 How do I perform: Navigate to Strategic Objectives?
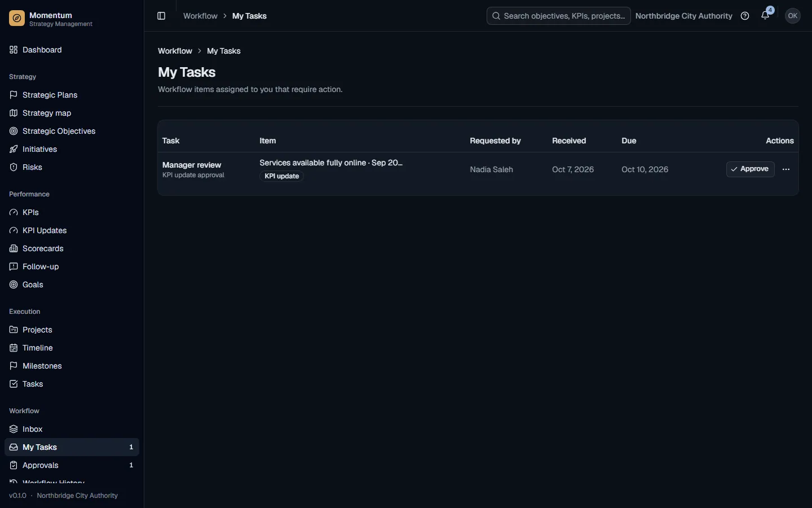(x=72, y=131)
